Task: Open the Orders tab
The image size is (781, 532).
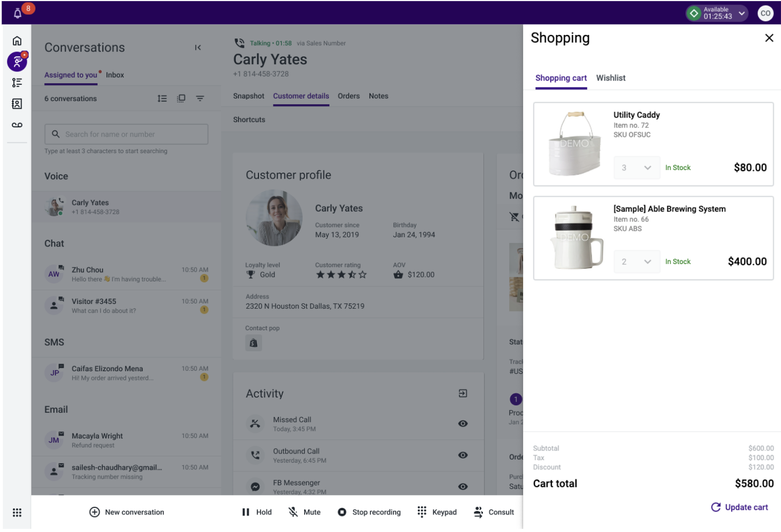Action: (x=348, y=96)
